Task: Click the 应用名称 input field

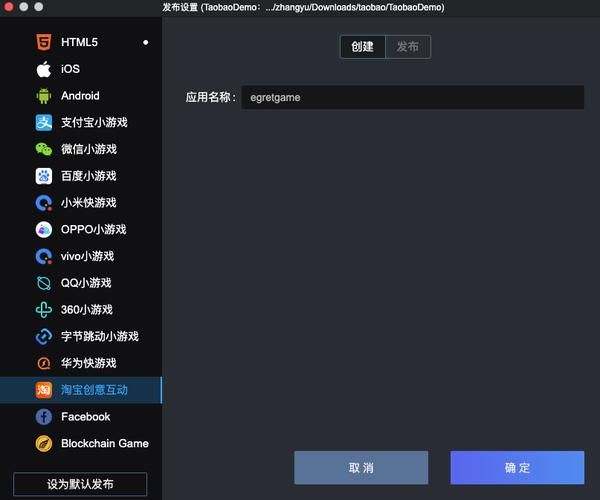Action: tap(412, 97)
